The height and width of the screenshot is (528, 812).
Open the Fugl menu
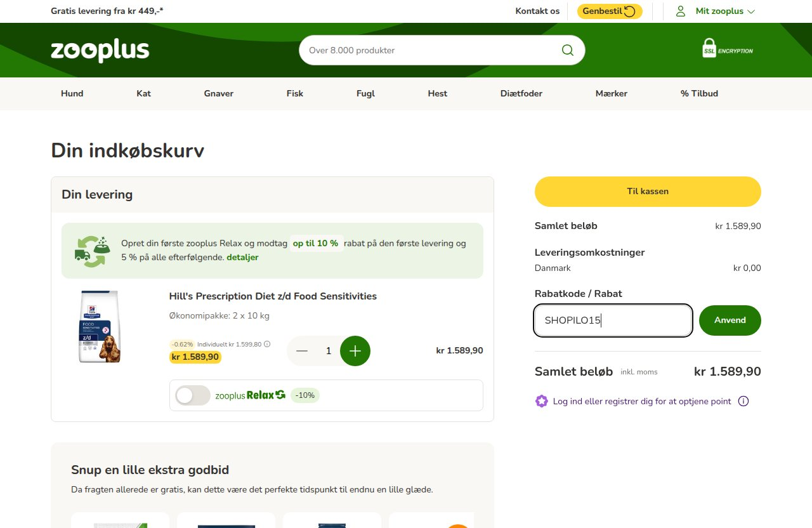point(366,93)
